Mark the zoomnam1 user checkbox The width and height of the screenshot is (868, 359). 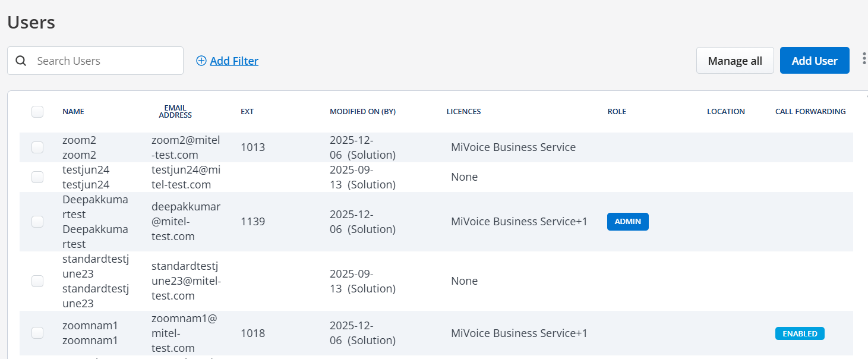click(x=37, y=333)
